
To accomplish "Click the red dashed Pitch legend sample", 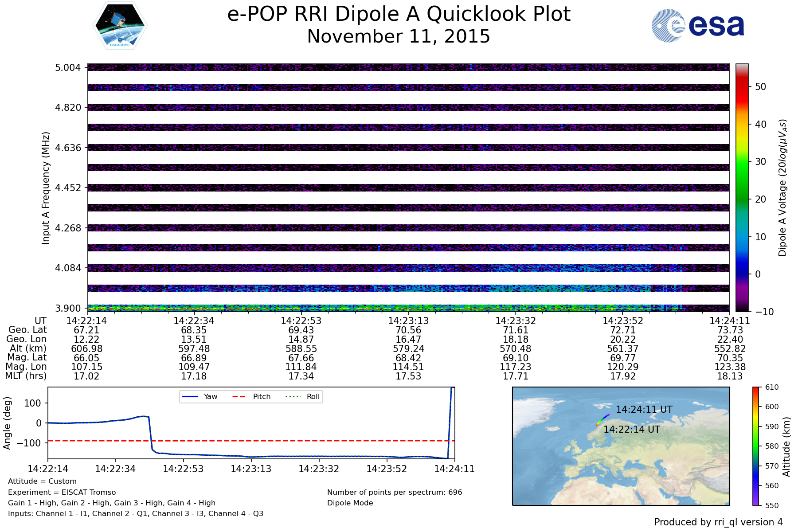I will click(x=239, y=397).
